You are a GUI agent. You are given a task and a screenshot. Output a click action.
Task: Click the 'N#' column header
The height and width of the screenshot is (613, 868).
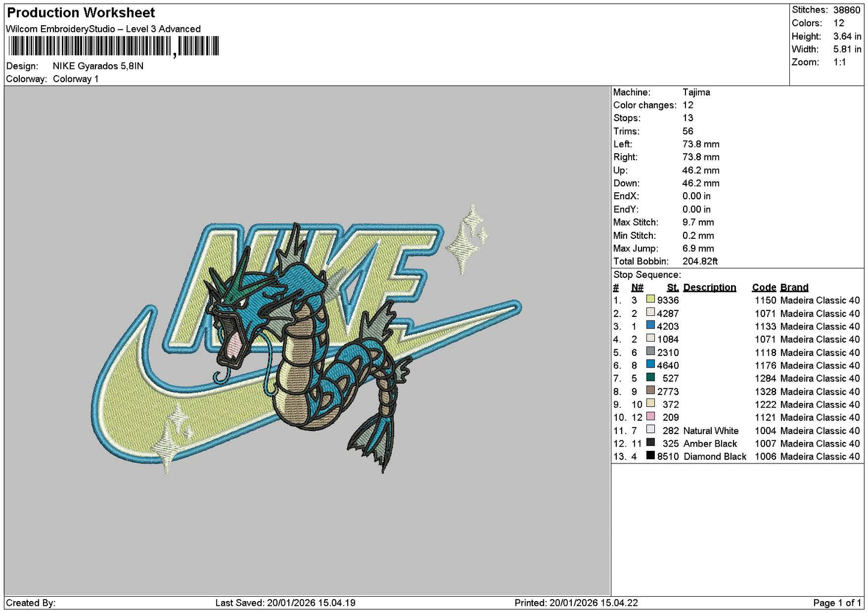pyautogui.click(x=637, y=287)
